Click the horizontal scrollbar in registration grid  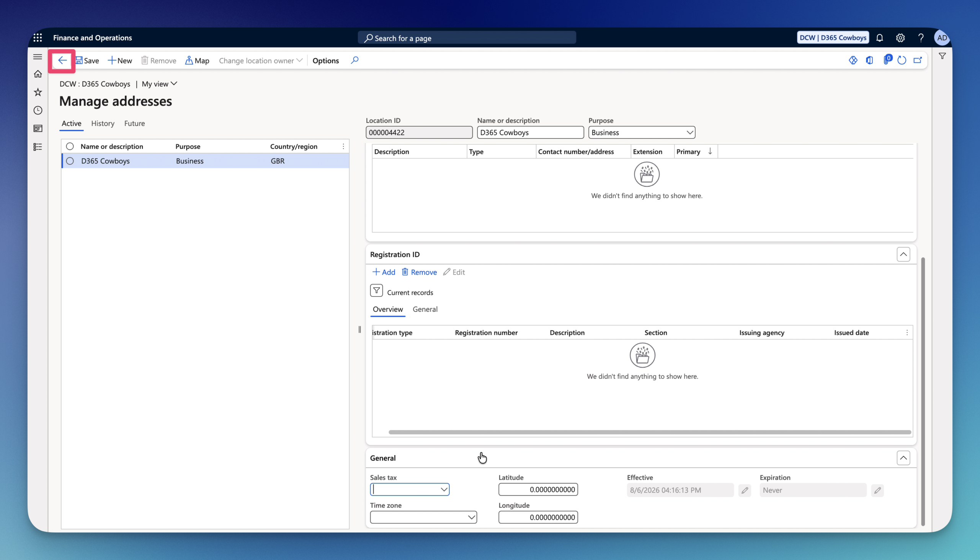click(650, 432)
